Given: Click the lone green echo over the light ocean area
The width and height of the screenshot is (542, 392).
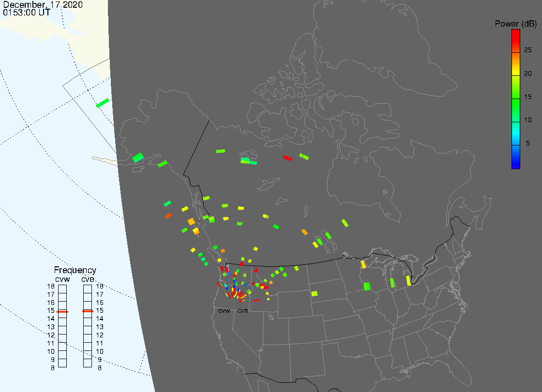Looking at the screenshot, I should click(x=103, y=103).
